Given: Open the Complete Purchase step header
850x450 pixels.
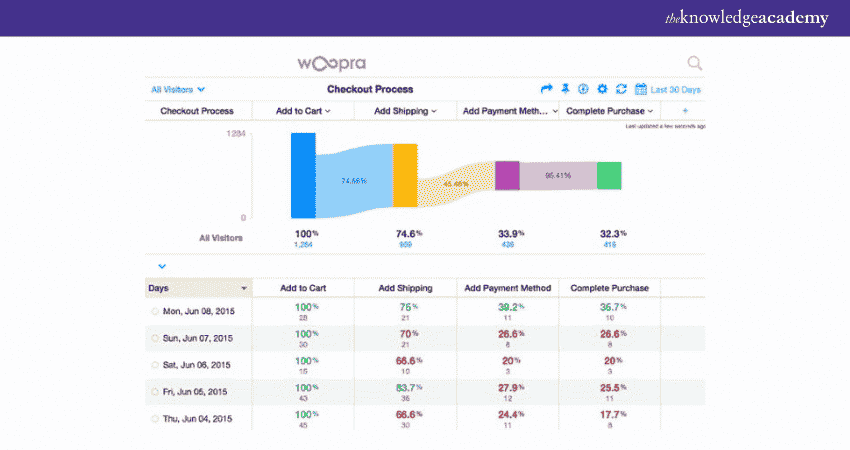Looking at the screenshot, I should pos(610,111).
